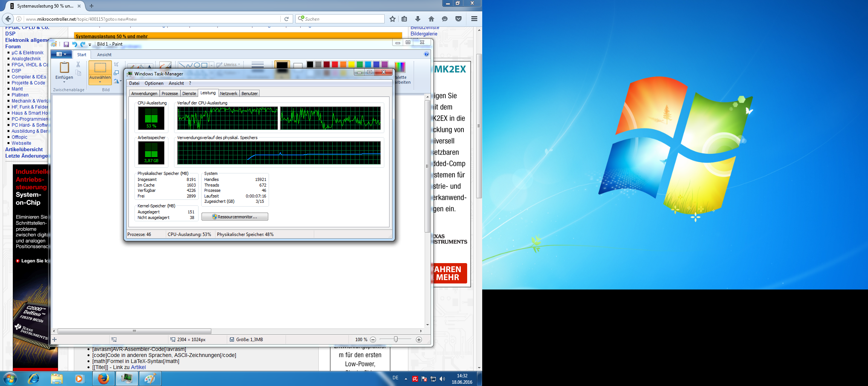Image resolution: width=868 pixels, height=386 pixels.
Task: Open the Analogtechnik forum link
Action: click(26, 59)
